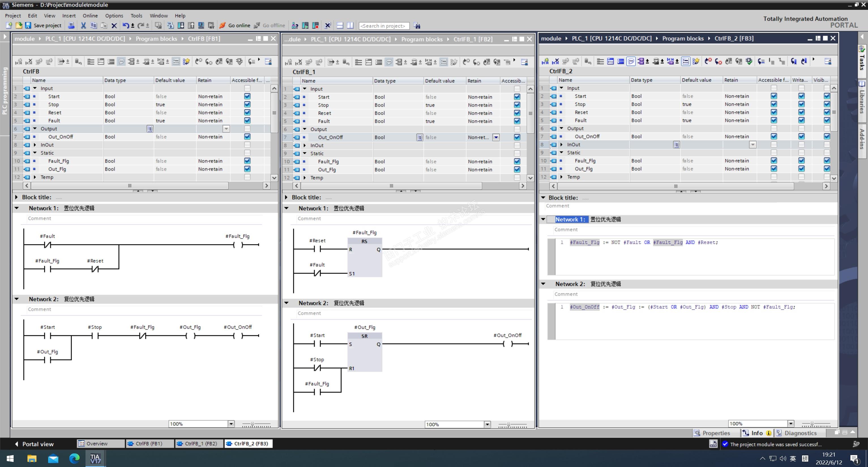Toggle the Accessible checkbox for Out_OnOff in CtrlFB_1
The width and height of the screenshot is (868, 467).
517,137
